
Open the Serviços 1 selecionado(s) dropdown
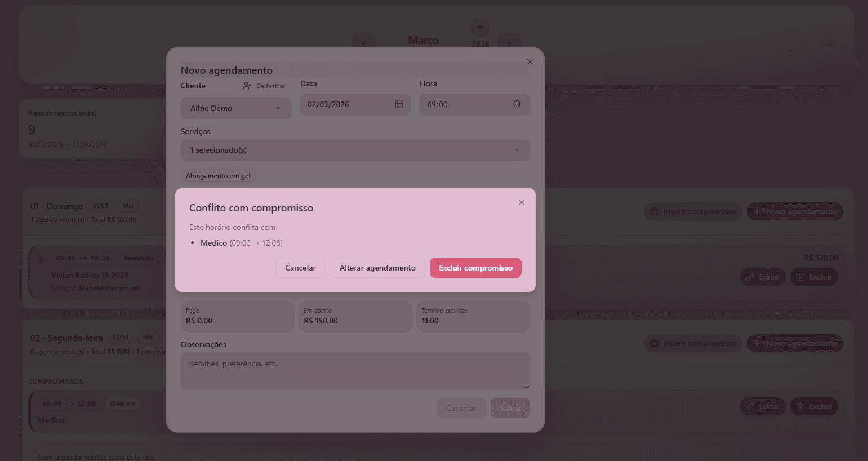pyautogui.click(x=355, y=150)
